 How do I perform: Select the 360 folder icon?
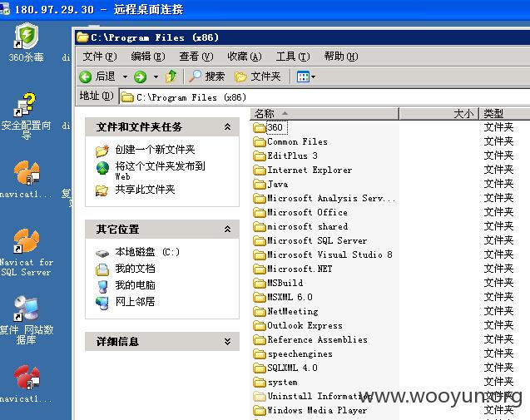260,128
